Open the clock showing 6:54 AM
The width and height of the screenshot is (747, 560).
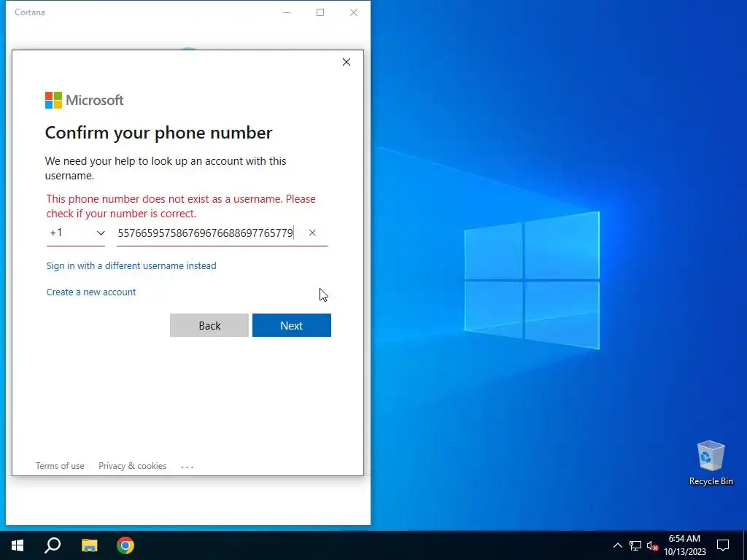click(684, 545)
